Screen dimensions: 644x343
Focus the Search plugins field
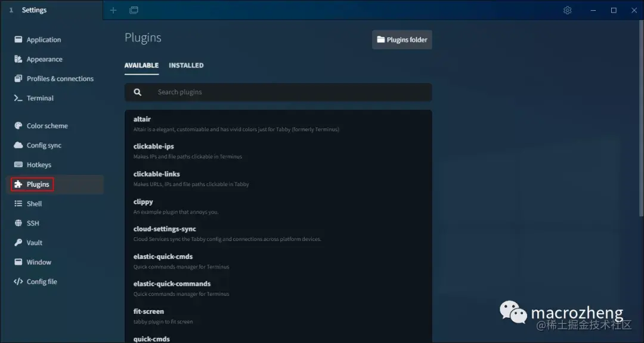coord(278,92)
